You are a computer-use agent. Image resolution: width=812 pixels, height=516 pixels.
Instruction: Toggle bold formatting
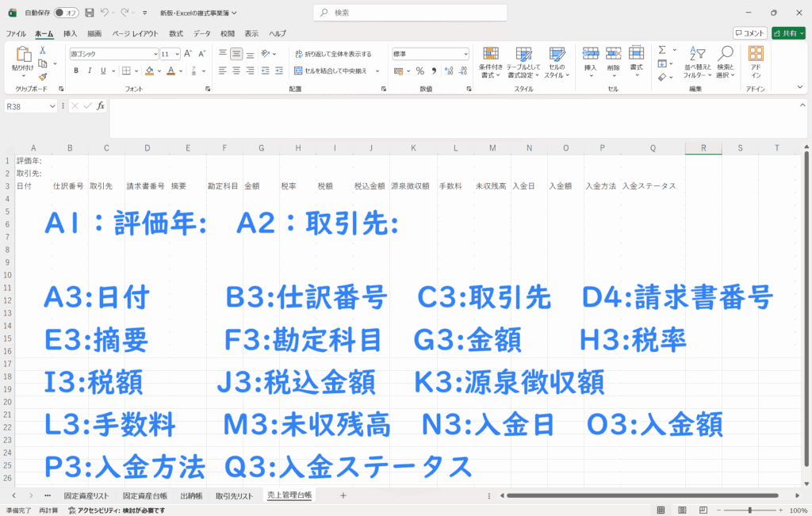coord(77,71)
